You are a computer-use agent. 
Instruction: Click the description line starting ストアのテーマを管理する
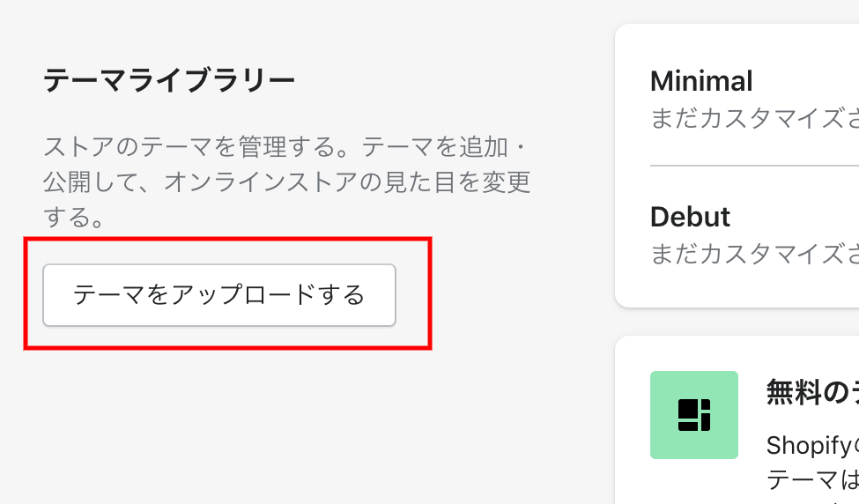tap(285, 147)
